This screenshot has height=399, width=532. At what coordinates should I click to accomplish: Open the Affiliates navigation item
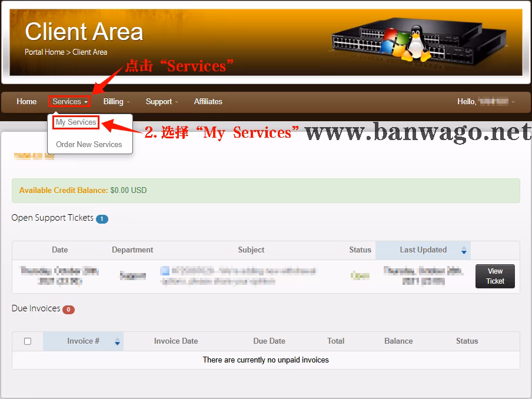coord(208,101)
